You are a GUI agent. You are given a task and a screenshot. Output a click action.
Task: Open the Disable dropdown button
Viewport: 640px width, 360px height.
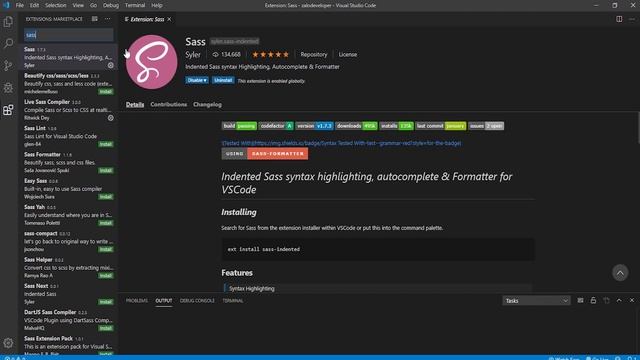click(197, 80)
